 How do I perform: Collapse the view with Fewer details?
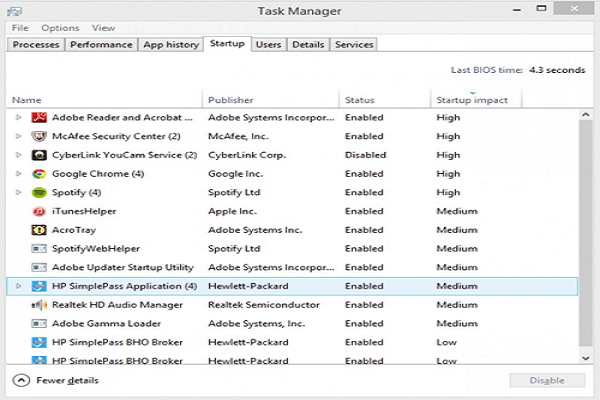pyautogui.click(x=55, y=380)
